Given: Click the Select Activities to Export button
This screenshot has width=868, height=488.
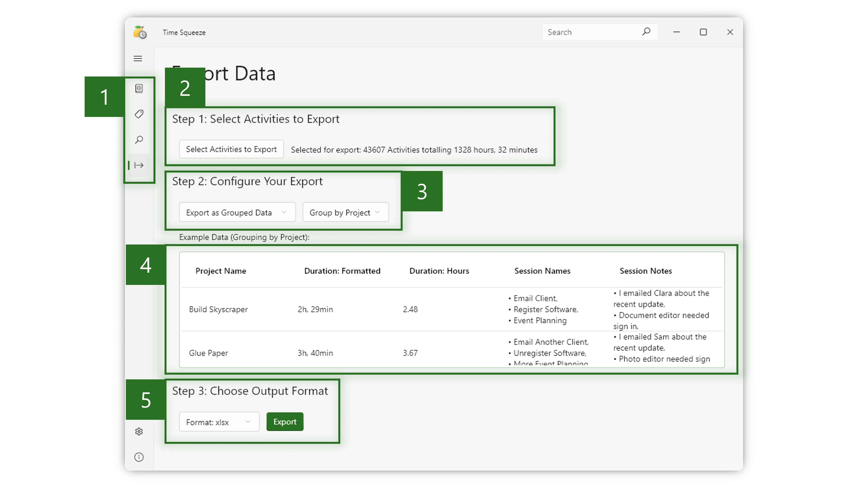Looking at the screenshot, I should point(231,149).
